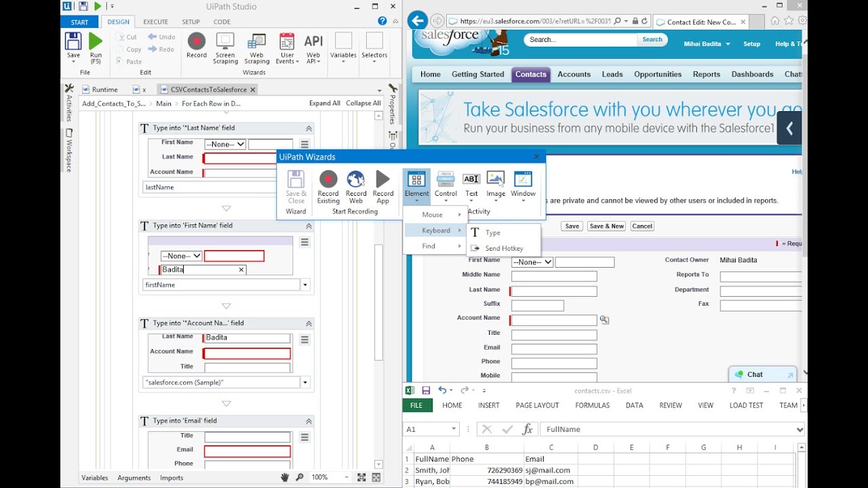Click Redo in the Edit group
868x488 pixels.
161,49
